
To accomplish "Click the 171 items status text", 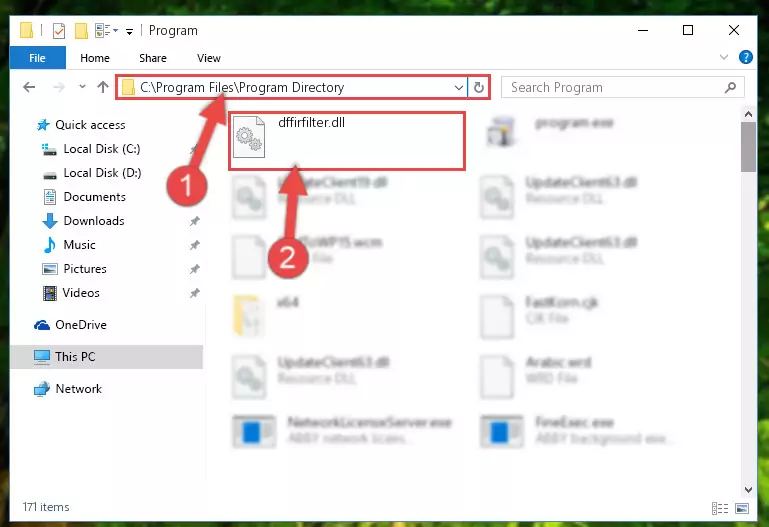I will pos(46,507).
